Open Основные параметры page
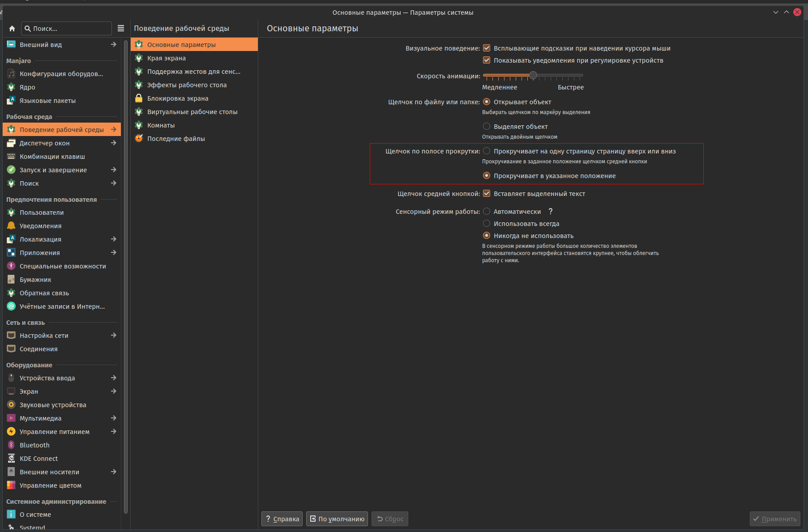Image resolution: width=808 pixels, height=532 pixels. point(194,45)
